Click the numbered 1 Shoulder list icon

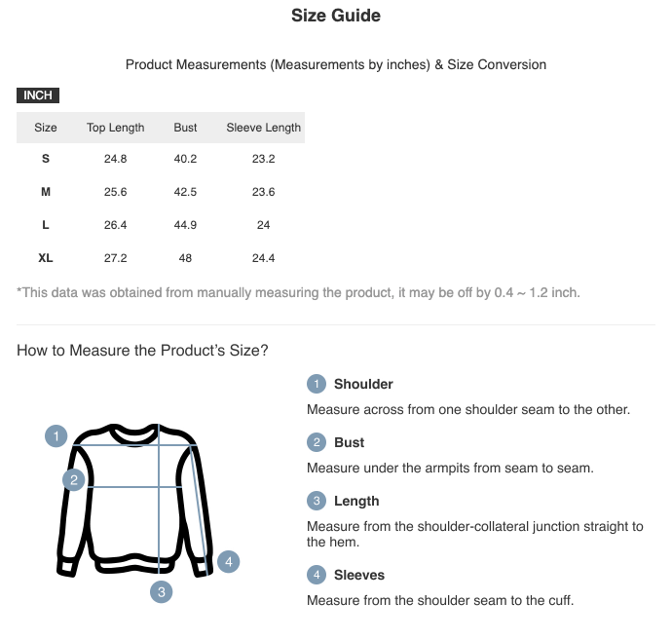coord(317,384)
